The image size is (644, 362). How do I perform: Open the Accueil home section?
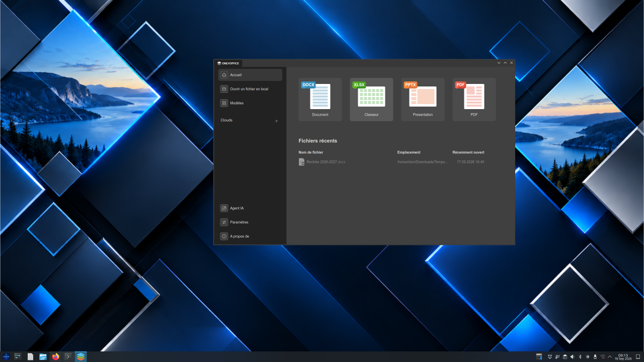[250, 75]
